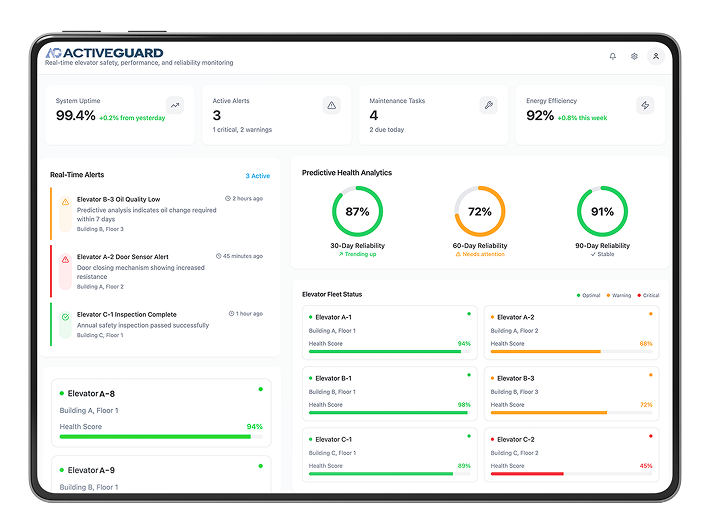This screenshot has height=532, width=716.
Task: Select the Elevator C-2 critical card
Action: point(571,452)
